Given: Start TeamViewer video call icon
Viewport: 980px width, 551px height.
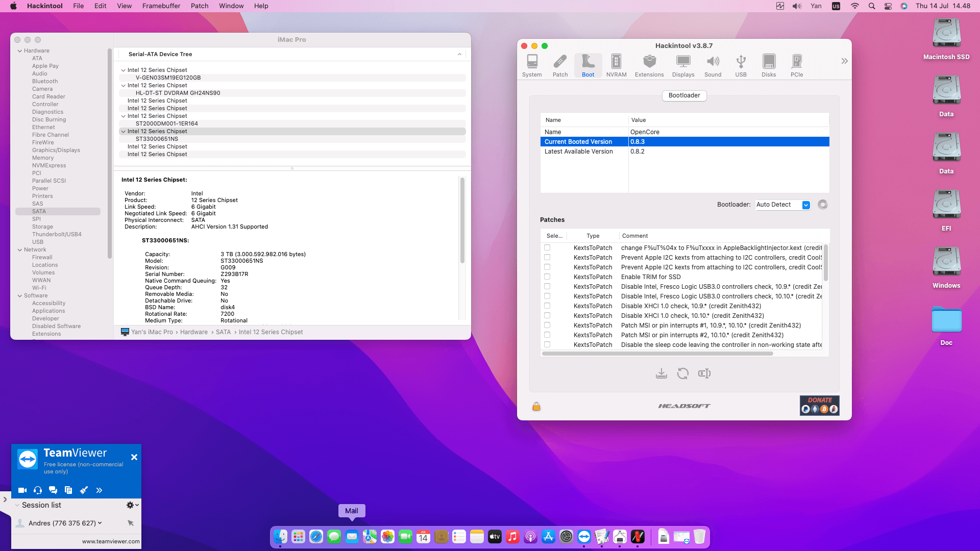Looking at the screenshot, I should (x=22, y=490).
